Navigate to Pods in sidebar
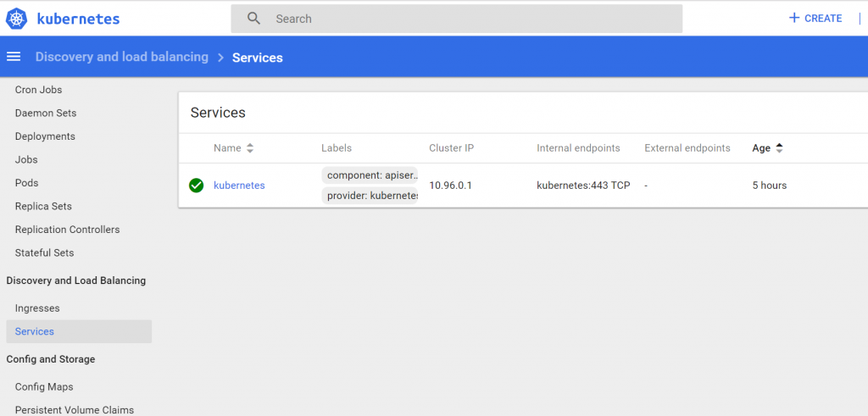Screen dimensions: 868x416 (x=26, y=182)
